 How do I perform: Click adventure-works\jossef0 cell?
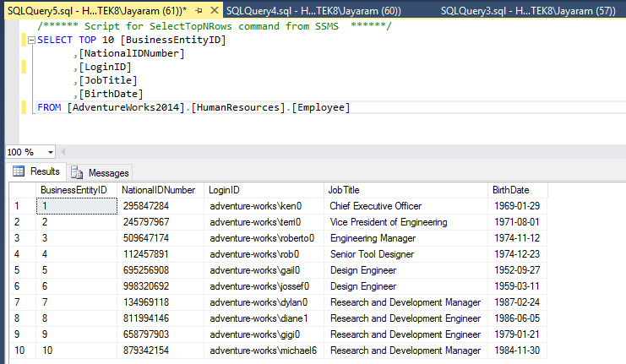tap(264, 286)
